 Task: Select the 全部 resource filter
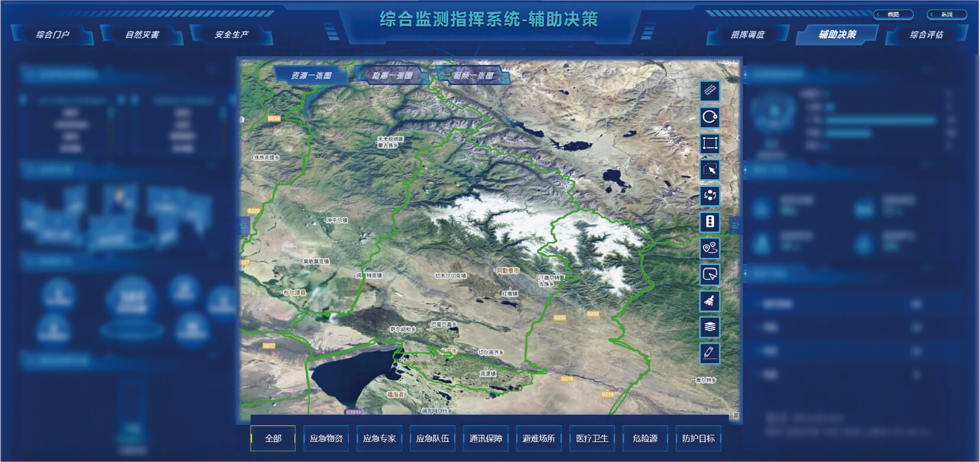pyautogui.click(x=273, y=438)
